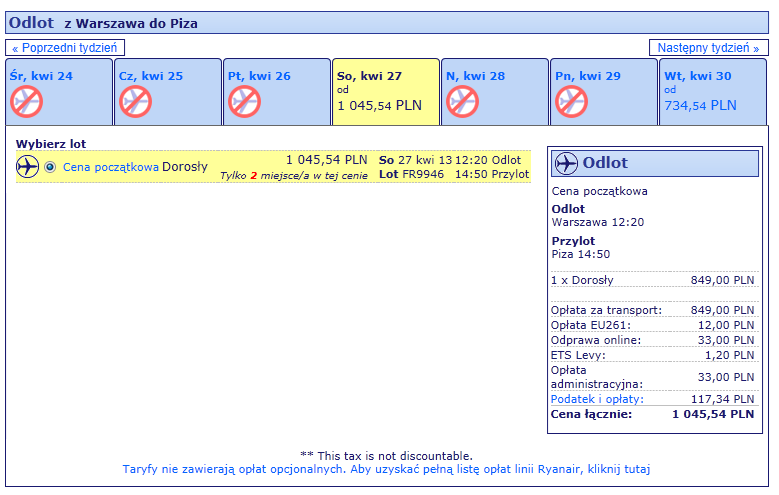Click flight number FR9946
779x495 pixels.
423,174
